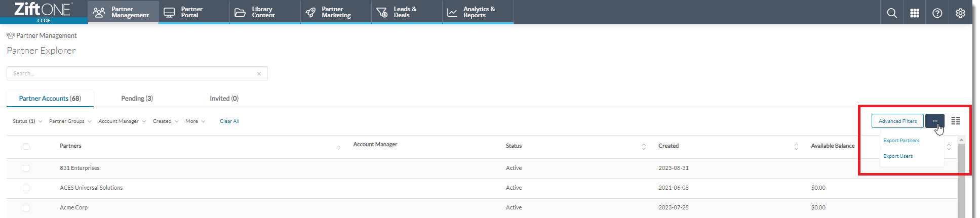Screen dimensions: 980x218
Task: Click the $0.00 balance in Acme Corp row
Action: point(818,207)
